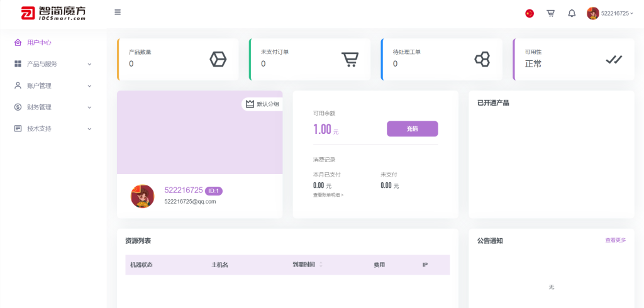This screenshot has width=644, height=308.
Task: Expand the 财务管理 chevron
Action: (89, 107)
